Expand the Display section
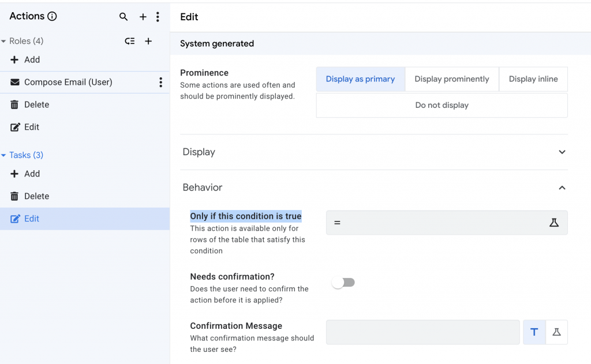 (x=562, y=152)
